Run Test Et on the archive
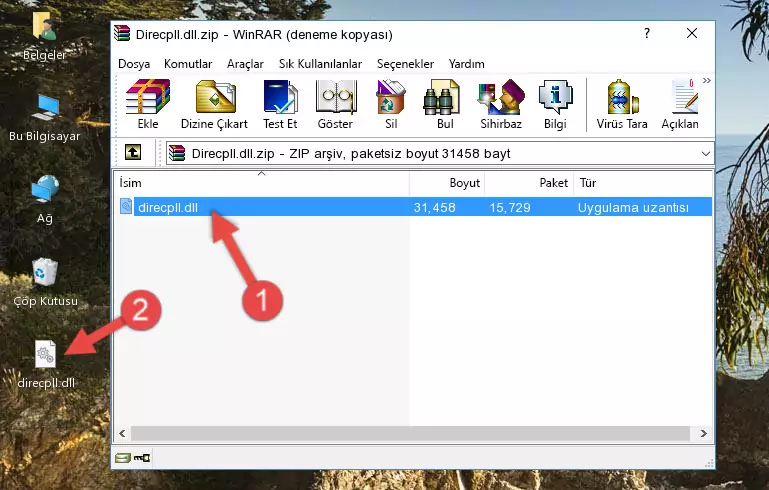 coord(280,104)
